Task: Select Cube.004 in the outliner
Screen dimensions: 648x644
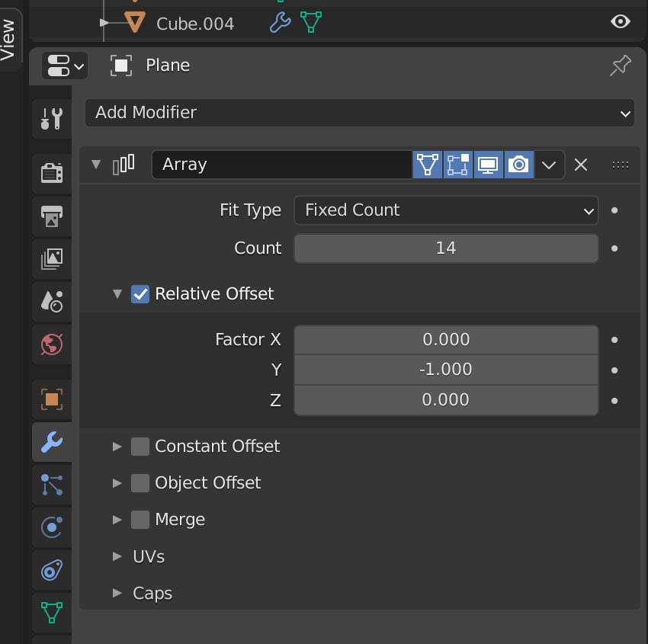Action: [x=195, y=24]
